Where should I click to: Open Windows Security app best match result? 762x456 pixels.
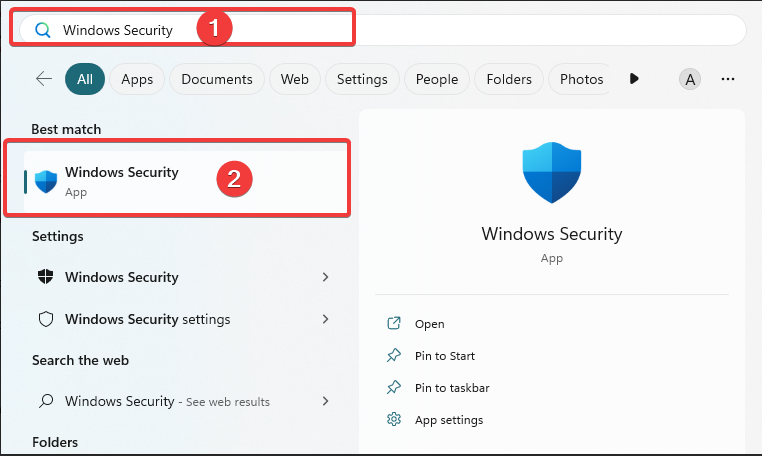click(185, 181)
